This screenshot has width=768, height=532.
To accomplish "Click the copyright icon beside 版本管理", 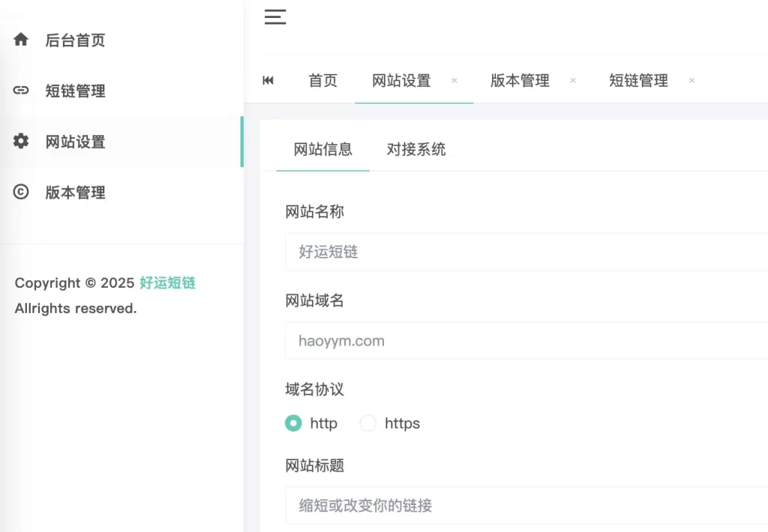I will 20,192.
